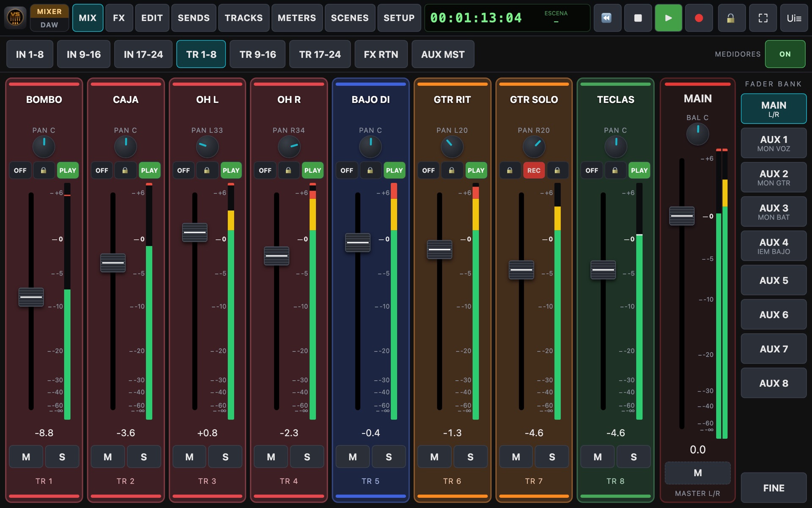The height and width of the screenshot is (508, 812).
Task: Select the TR 9-16 bank
Action: pos(258,54)
